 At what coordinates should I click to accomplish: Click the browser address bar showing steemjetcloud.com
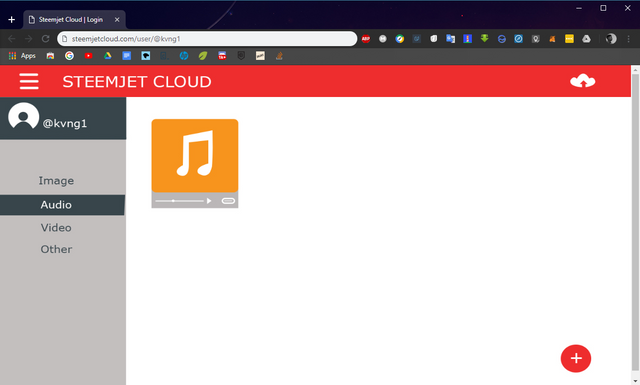tap(207, 39)
